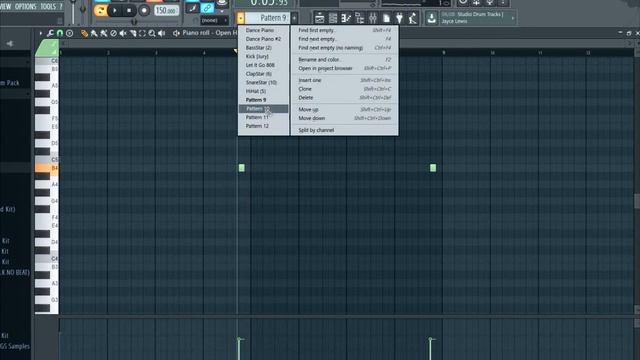The width and height of the screenshot is (640, 360).
Task: Open the Browser view icon
Action: pos(359,18)
